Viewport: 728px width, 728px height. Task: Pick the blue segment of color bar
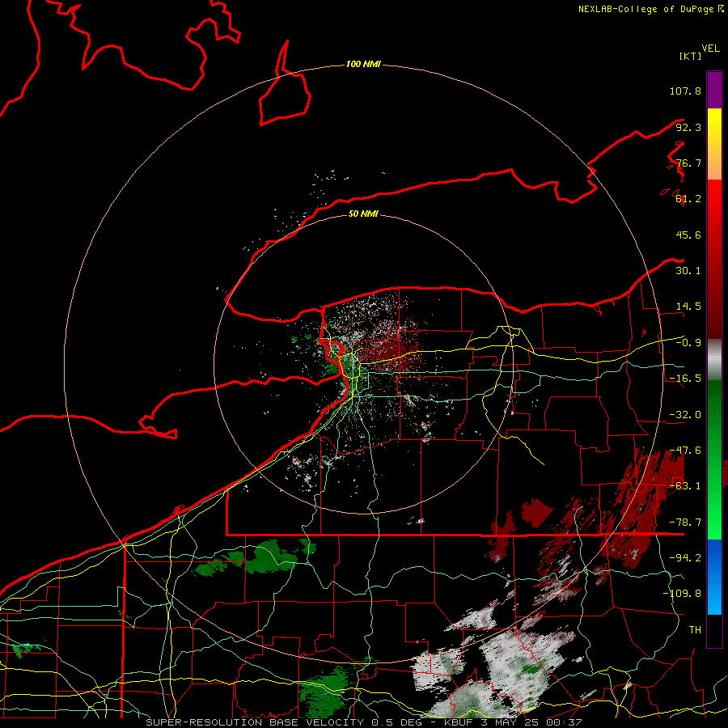714,577
